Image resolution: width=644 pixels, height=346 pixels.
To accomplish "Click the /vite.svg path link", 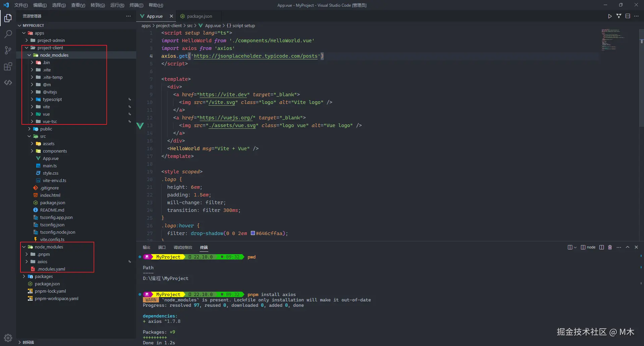I will click(222, 102).
